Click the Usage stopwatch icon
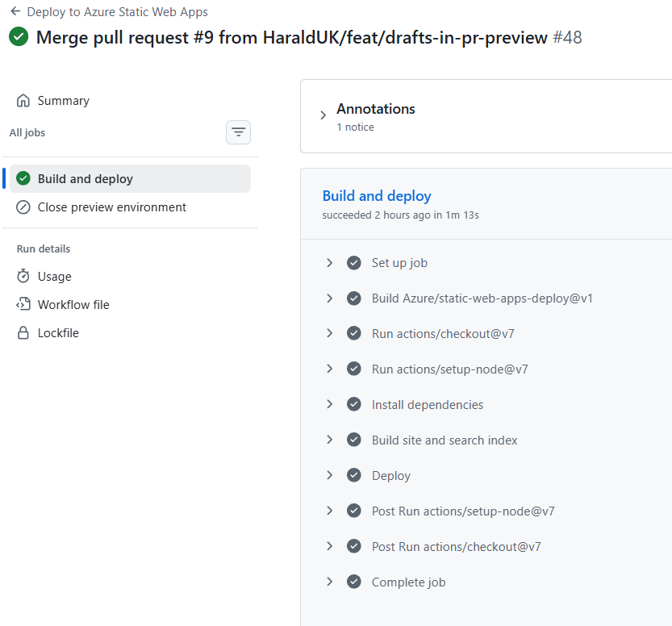Image resolution: width=672 pixels, height=626 pixels. (x=23, y=276)
